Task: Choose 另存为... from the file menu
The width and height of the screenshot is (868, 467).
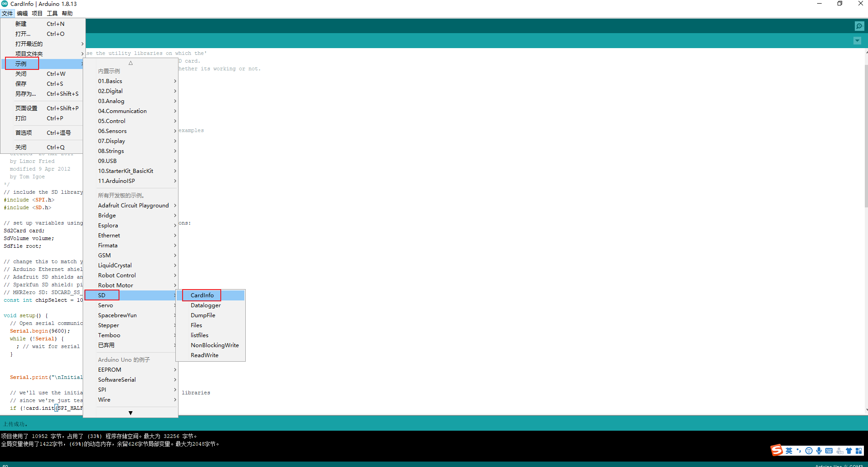Action: click(43, 93)
